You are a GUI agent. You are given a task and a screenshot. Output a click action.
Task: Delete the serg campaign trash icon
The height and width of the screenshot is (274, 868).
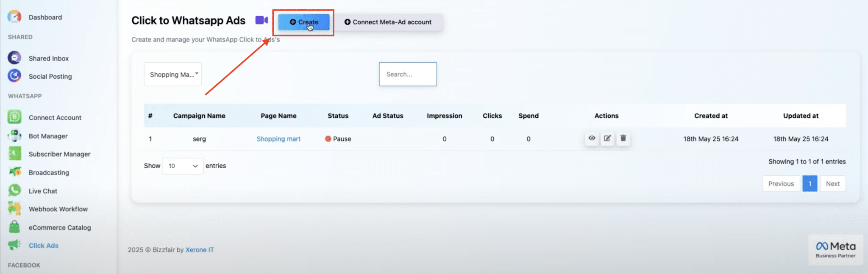(623, 138)
